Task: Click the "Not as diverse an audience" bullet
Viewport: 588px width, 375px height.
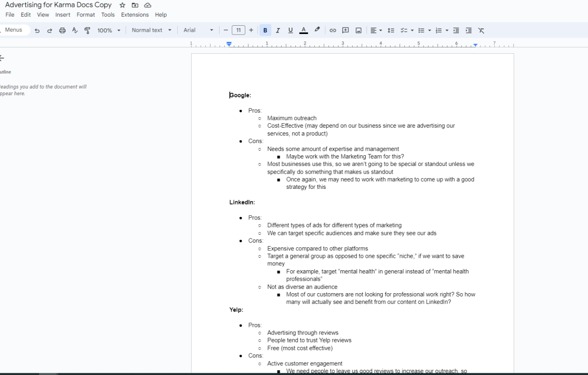Action: pos(302,287)
